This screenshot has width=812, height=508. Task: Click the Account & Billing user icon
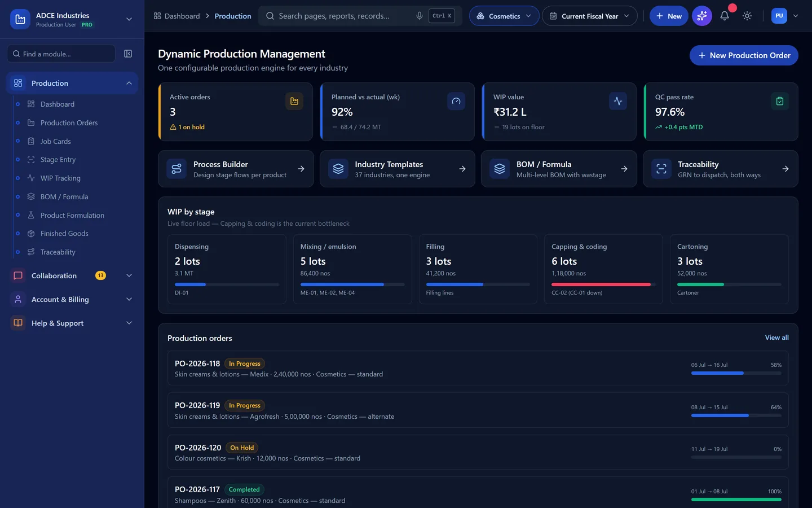18,299
